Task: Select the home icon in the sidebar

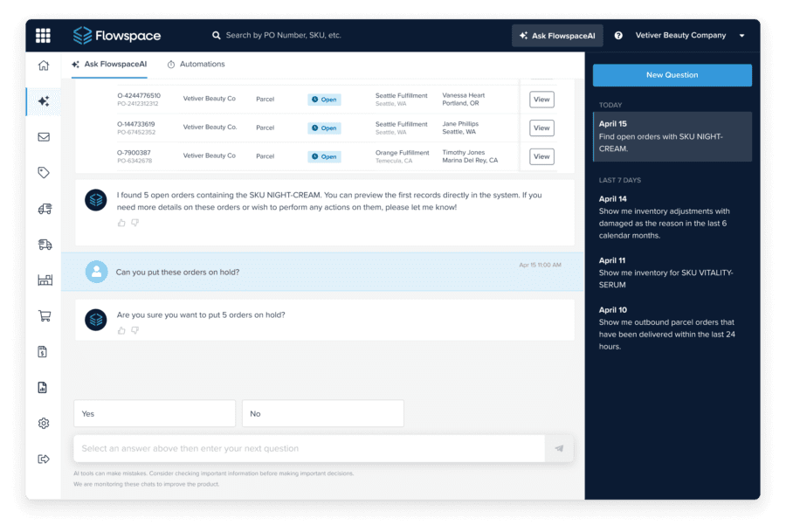Action: tap(43, 64)
